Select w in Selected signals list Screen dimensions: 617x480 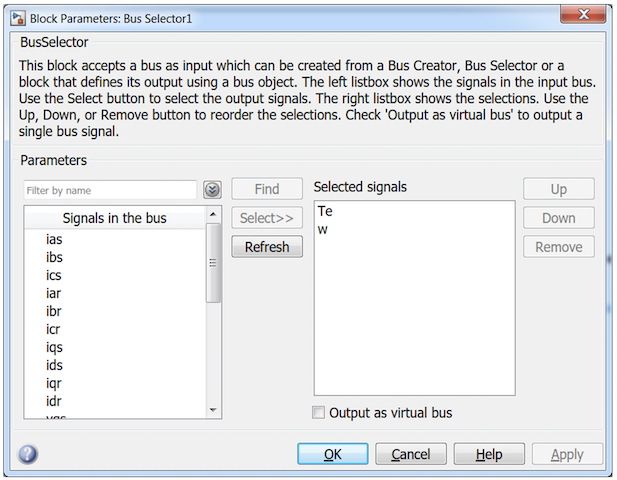[323, 230]
